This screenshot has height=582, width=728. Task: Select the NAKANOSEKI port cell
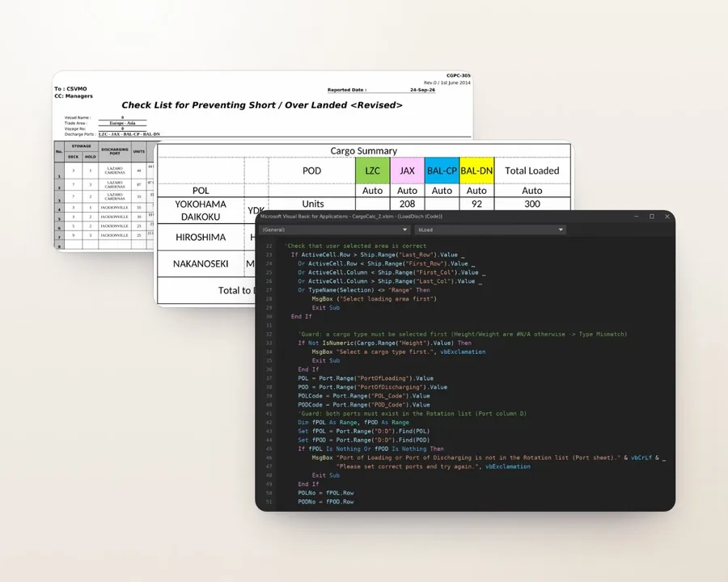[x=201, y=264]
